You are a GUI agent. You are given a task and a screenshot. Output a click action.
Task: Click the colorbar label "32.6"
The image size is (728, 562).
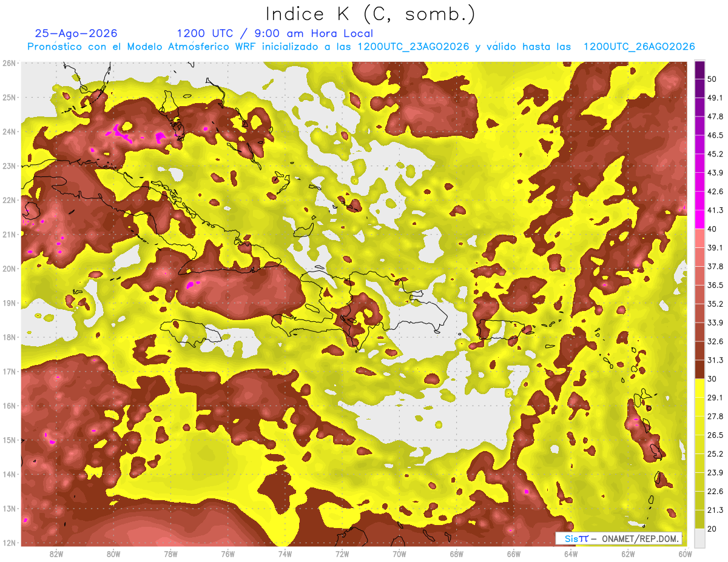pyautogui.click(x=715, y=341)
